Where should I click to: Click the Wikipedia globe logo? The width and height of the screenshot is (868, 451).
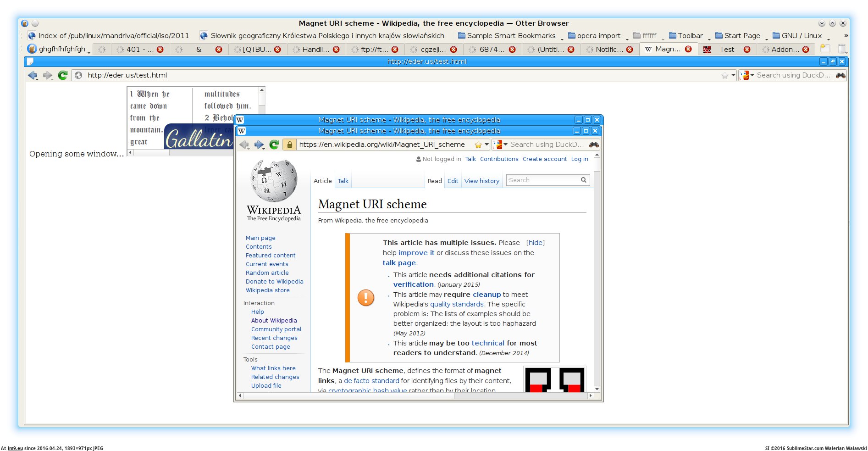tap(274, 180)
